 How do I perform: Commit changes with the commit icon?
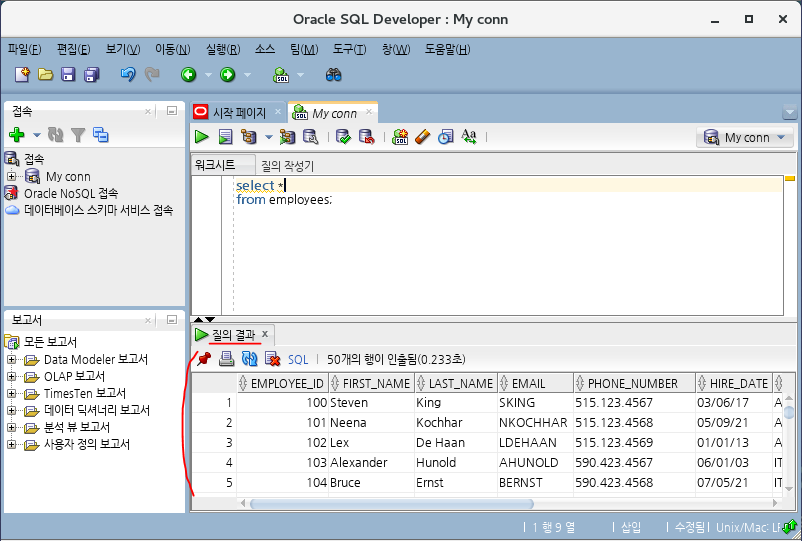click(343, 137)
